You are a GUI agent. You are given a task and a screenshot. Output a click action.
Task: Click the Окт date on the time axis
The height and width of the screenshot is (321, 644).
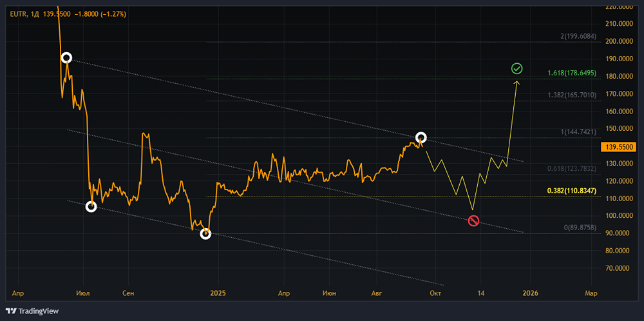click(x=435, y=293)
